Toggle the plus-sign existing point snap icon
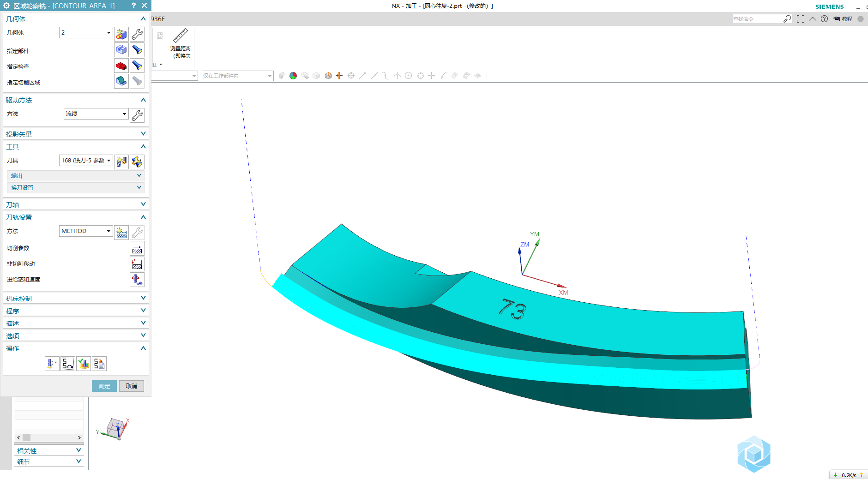 click(432, 76)
